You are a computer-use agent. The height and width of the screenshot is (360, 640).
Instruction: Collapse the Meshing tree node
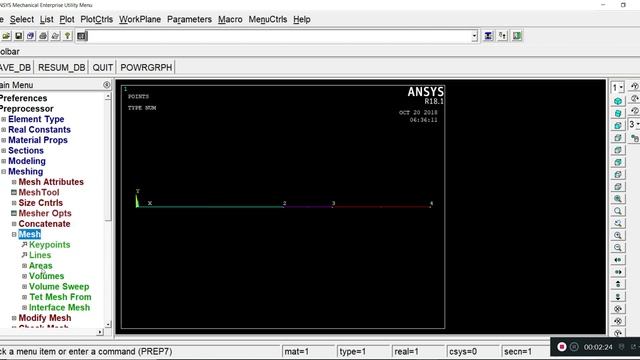click(4, 172)
